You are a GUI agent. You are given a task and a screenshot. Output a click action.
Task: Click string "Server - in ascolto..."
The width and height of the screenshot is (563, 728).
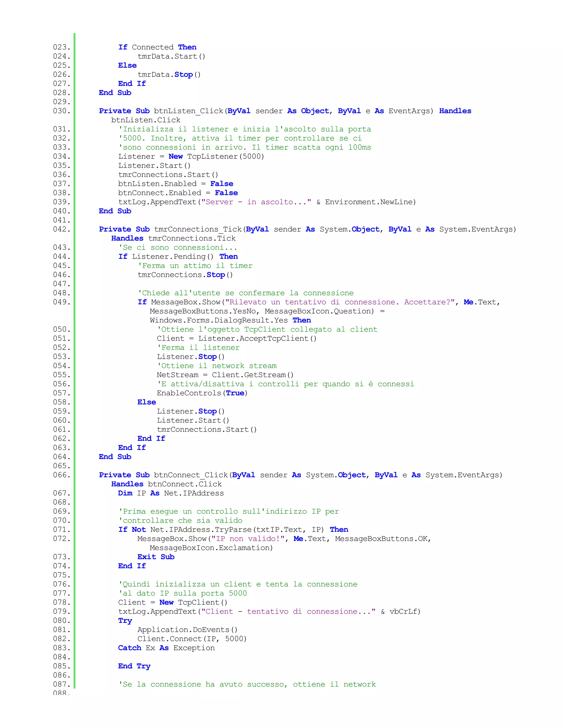(x=256, y=202)
